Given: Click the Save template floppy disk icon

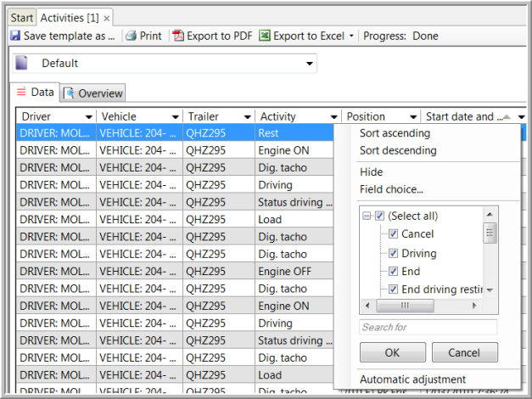Looking at the screenshot, I should [x=15, y=37].
